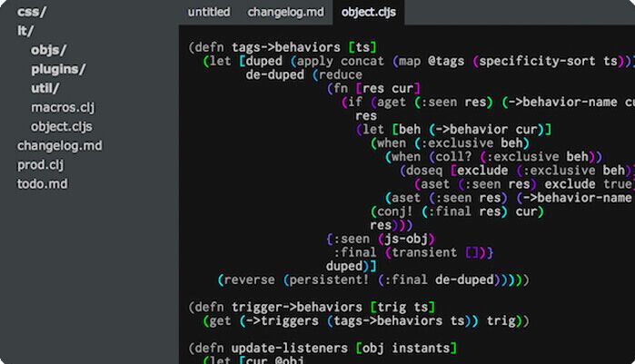Image resolution: width=635 pixels, height=364 pixels.
Task: Expand the util/ folder
Action: point(45,88)
